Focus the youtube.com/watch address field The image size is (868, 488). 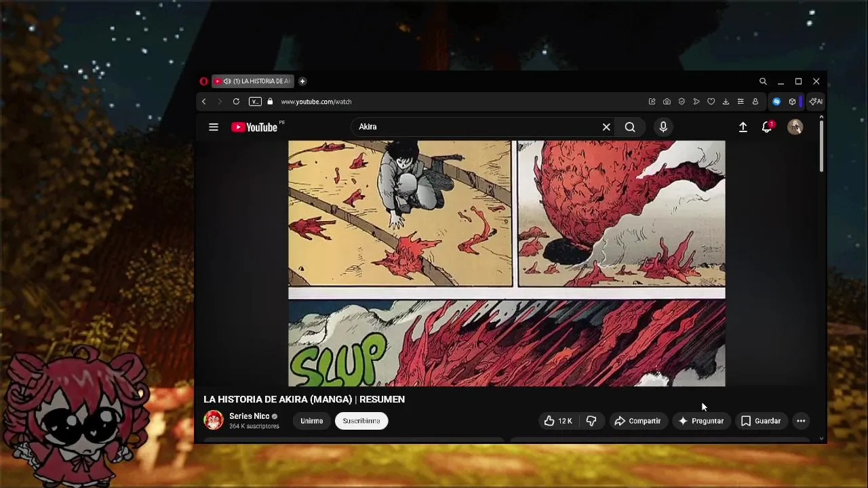tap(316, 102)
